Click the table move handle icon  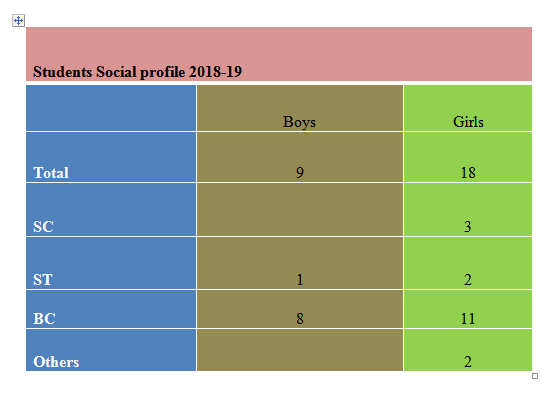click(18, 20)
